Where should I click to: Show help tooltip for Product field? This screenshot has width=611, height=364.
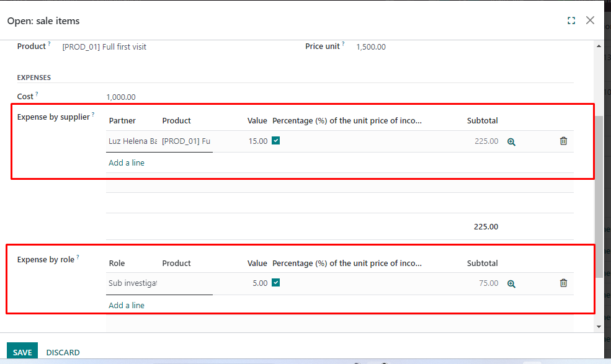49,43
